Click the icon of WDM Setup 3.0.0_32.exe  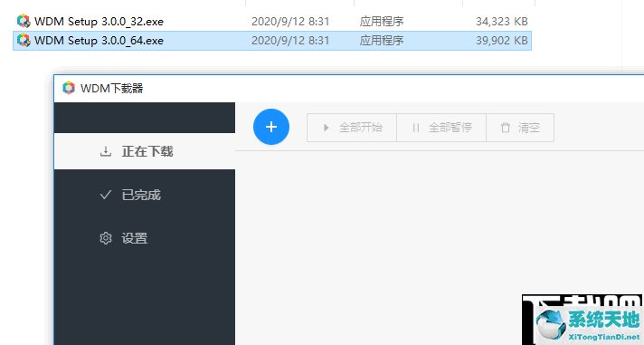pos(24,21)
